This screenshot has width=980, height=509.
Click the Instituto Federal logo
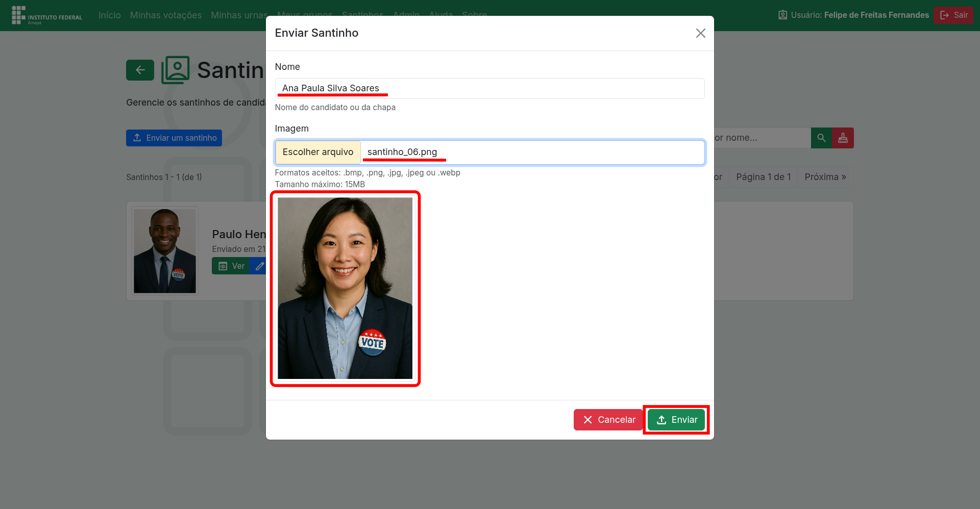[x=46, y=15]
